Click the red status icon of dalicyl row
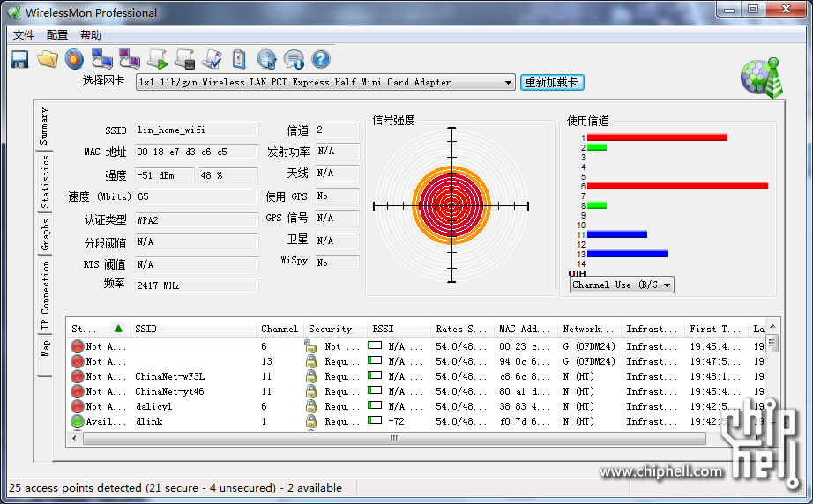 (78, 406)
